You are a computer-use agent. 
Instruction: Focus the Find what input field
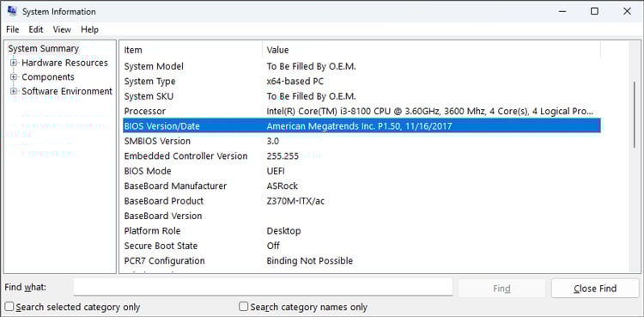[263, 287]
